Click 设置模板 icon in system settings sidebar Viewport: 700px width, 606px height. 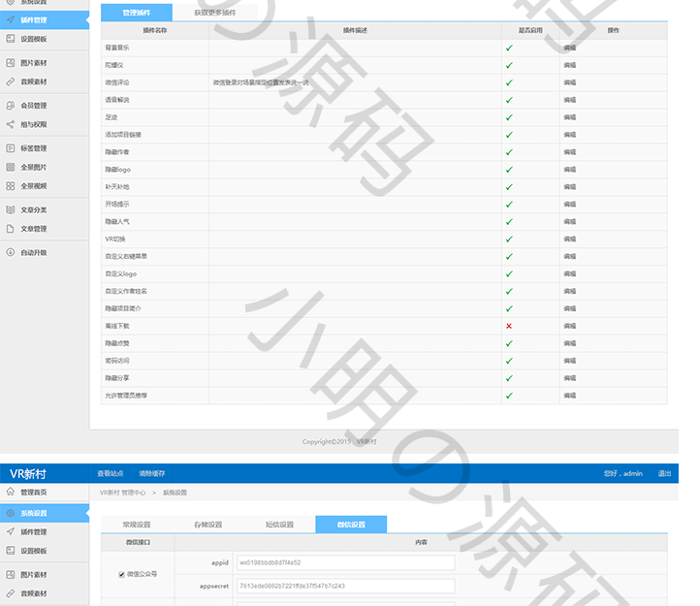(x=11, y=551)
